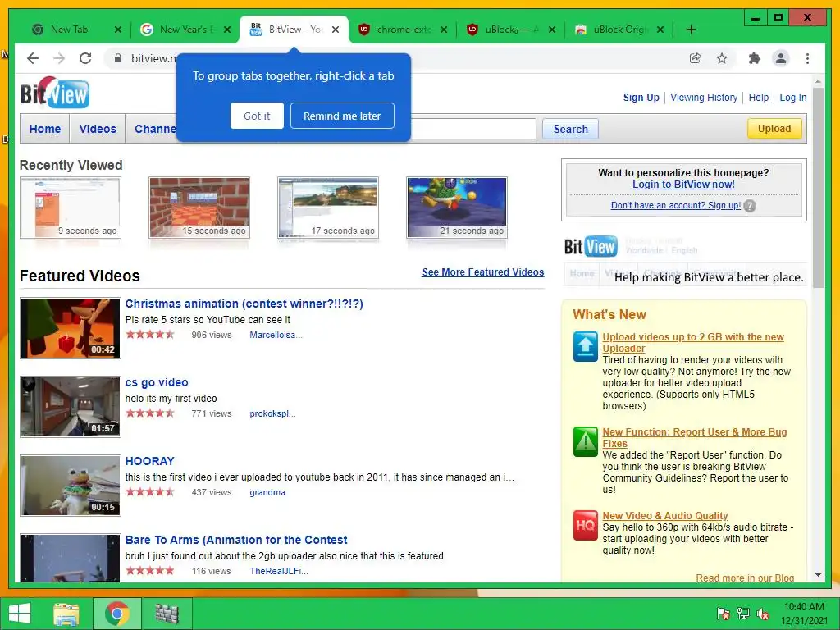The height and width of the screenshot is (630, 840).
Task: Reload the BitView page
Action: tap(85, 58)
